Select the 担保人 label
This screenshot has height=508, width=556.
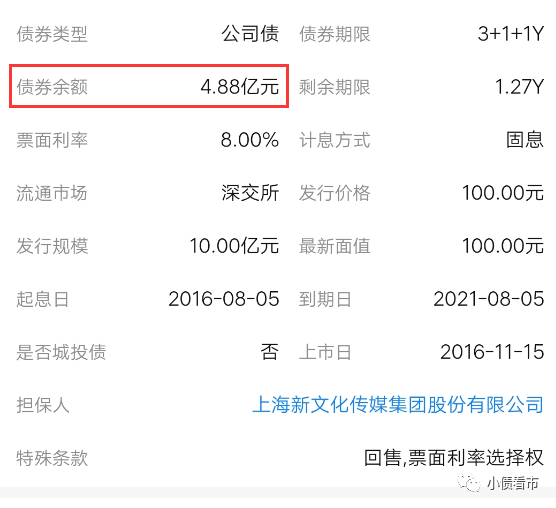pos(43,405)
